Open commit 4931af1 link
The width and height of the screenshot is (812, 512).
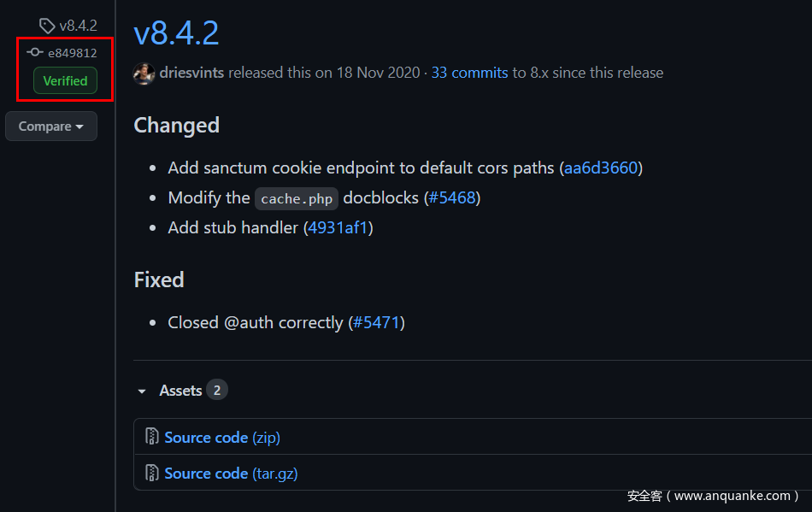click(338, 227)
